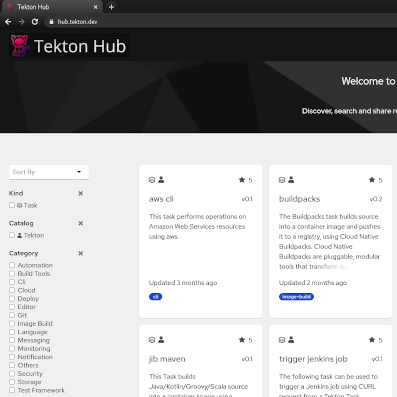
Task: Select the Editor category checkbox
Action: [x=12, y=307]
